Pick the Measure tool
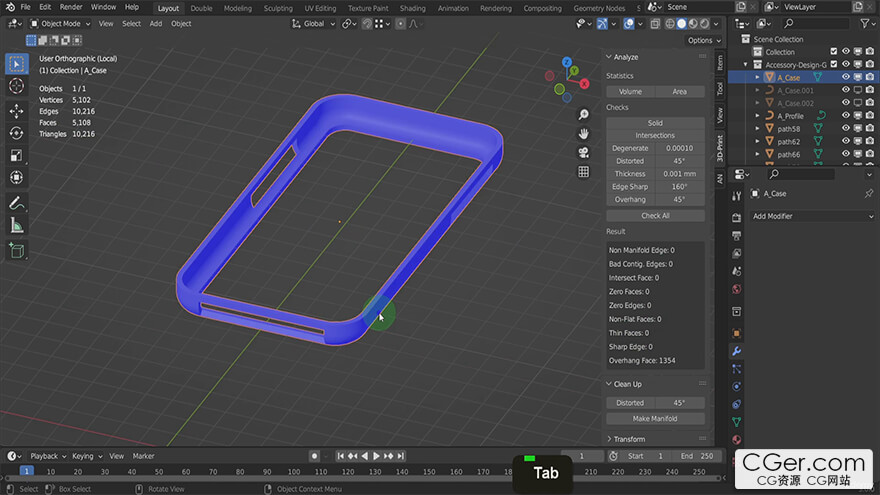Image resolution: width=880 pixels, height=495 pixels. (x=17, y=226)
